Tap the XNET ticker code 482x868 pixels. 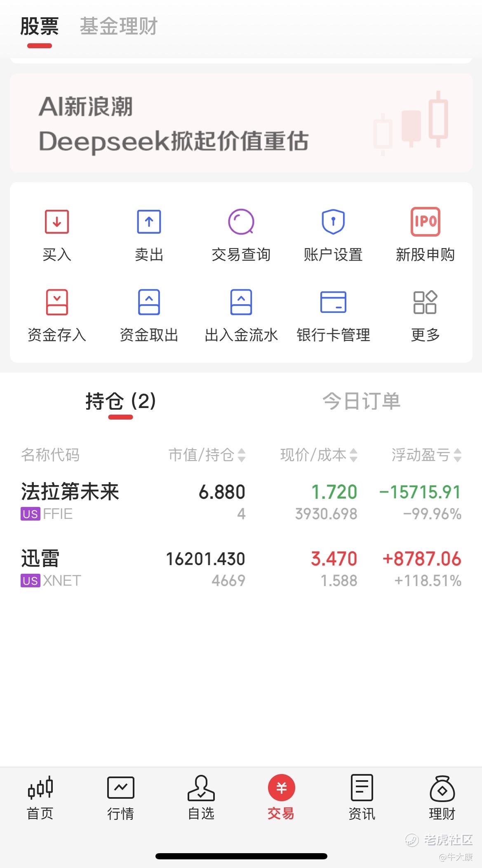(x=62, y=581)
